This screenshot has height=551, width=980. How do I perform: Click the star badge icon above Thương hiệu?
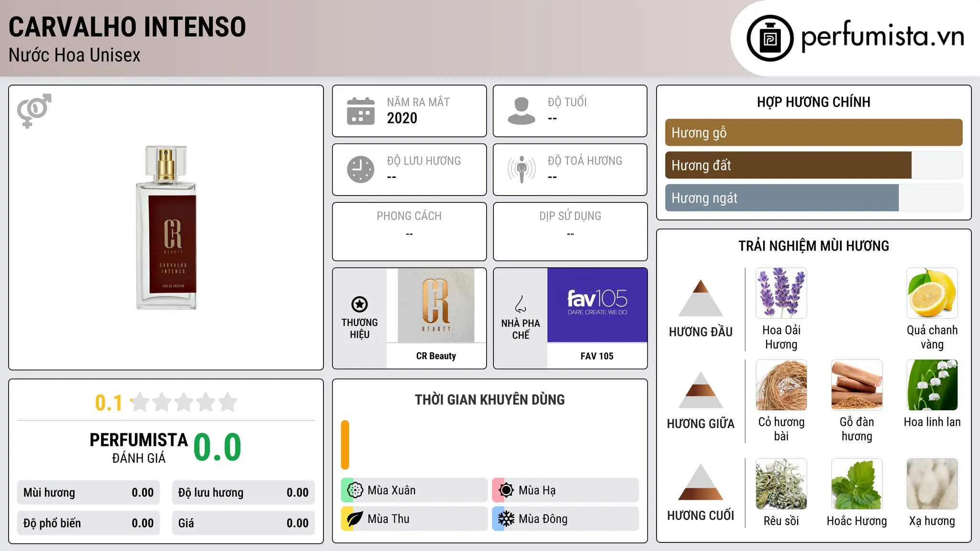[x=359, y=304]
